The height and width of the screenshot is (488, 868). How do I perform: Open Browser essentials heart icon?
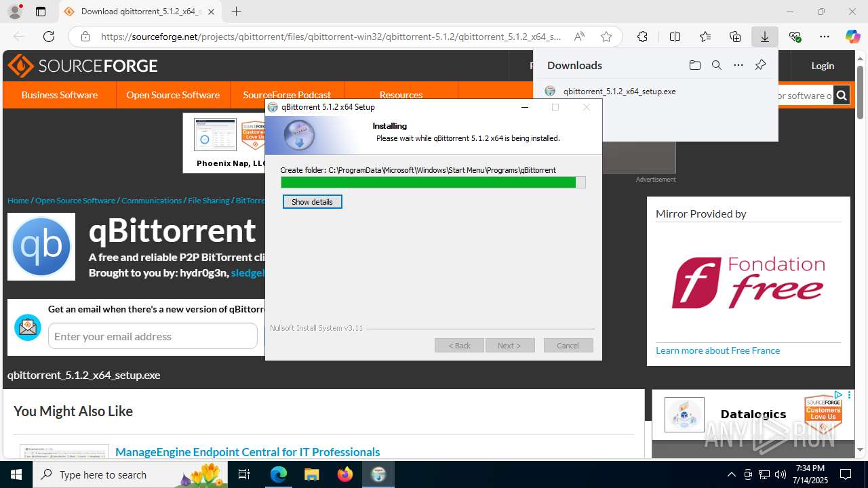click(x=795, y=37)
